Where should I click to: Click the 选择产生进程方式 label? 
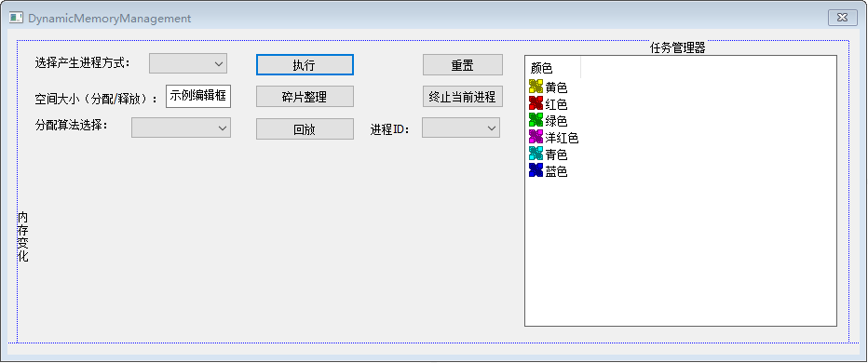[x=82, y=62]
